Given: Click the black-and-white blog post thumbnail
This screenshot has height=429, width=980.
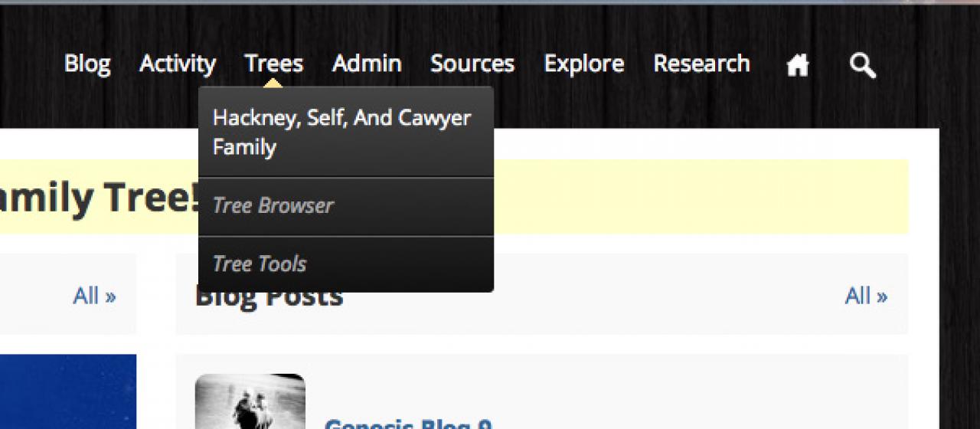Looking at the screenshot, I should (x=250, y=401).
